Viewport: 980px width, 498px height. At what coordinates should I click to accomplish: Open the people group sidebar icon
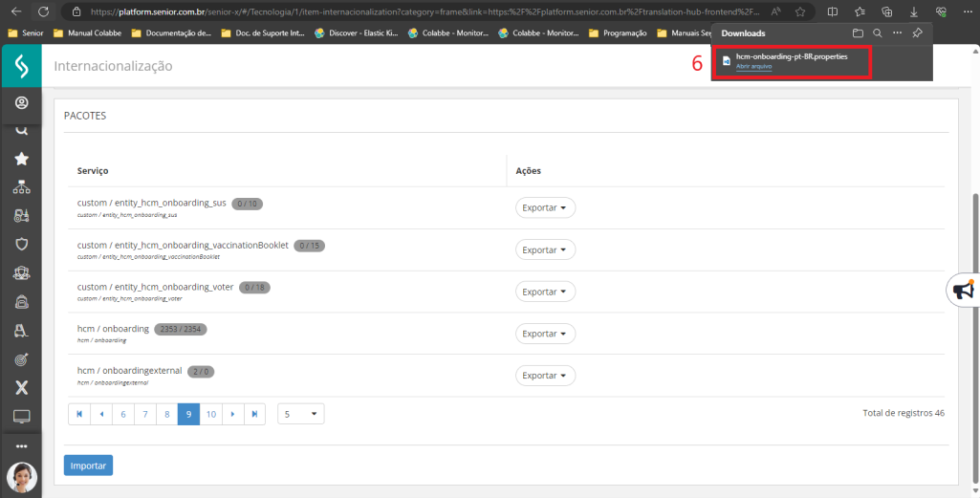coord(22,273)
